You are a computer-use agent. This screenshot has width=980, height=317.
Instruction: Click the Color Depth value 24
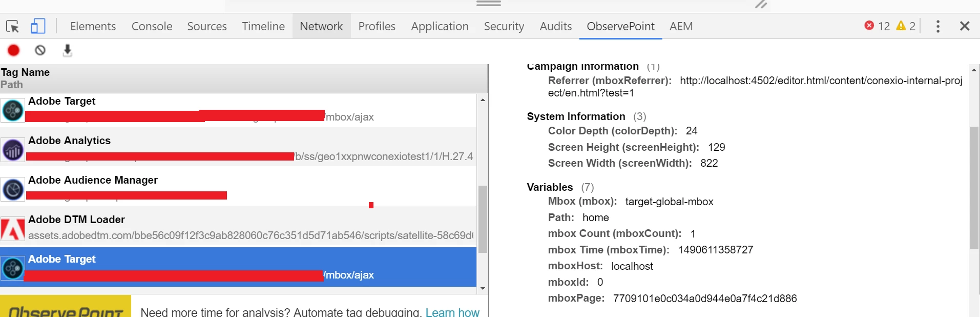tap(692, 131)
